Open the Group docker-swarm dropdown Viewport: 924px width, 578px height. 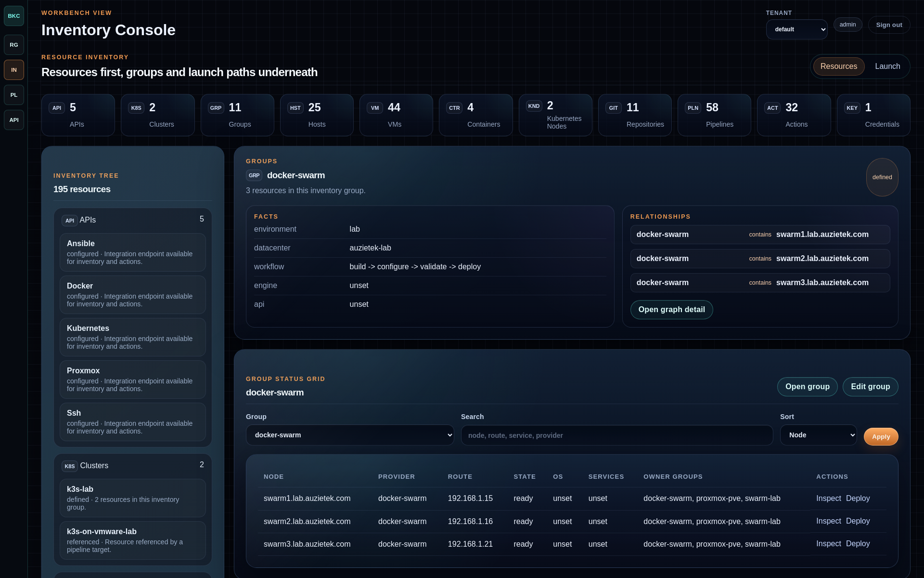pos(350,435)
